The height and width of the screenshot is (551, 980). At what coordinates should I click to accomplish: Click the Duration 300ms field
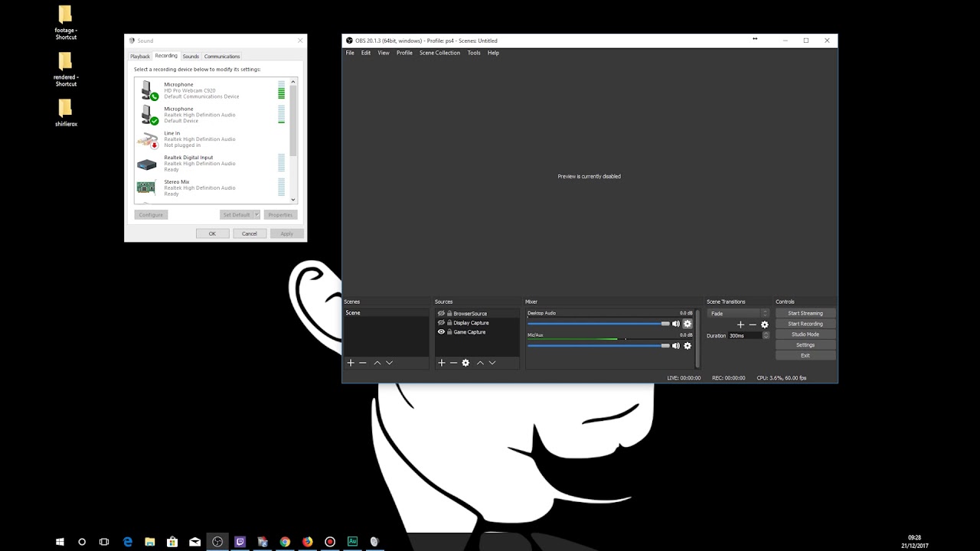(744, 336)
